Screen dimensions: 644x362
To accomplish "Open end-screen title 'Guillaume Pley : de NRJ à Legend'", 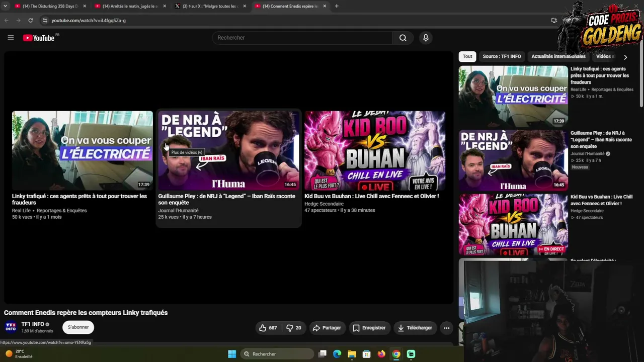I will [227, 200].
